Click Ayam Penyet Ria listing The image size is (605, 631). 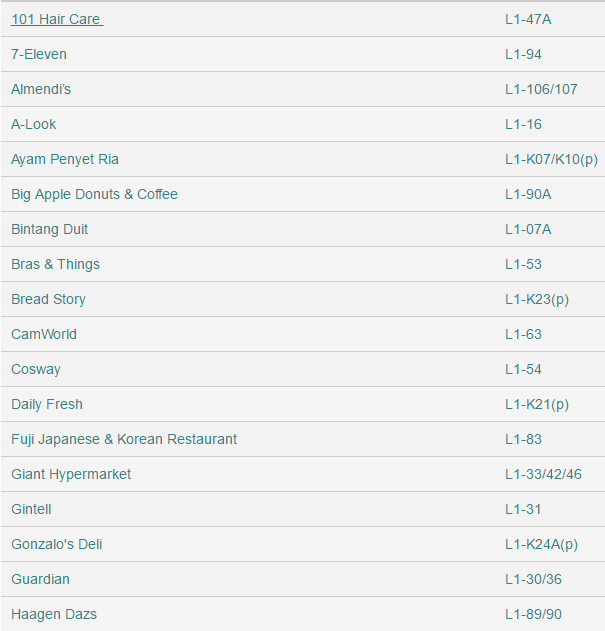(x=65, y=159)
